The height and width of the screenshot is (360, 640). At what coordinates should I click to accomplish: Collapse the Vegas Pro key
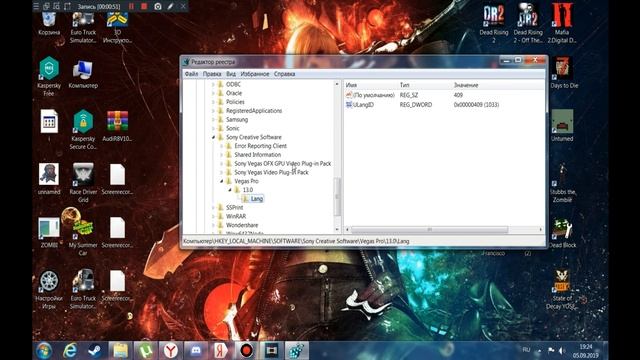[x=222, y=181]
